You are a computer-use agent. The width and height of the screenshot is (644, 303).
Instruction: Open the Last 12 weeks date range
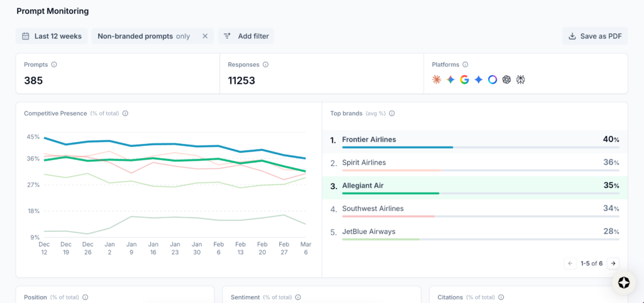tap(52, 36)
